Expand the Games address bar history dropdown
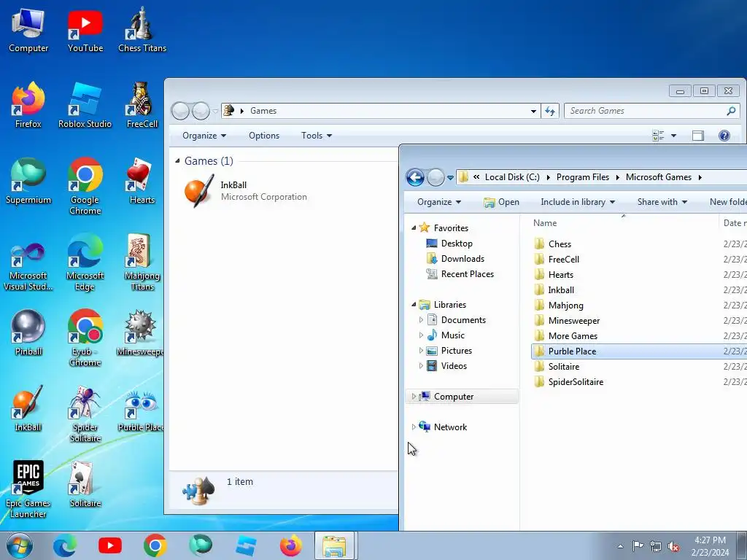 533,111
